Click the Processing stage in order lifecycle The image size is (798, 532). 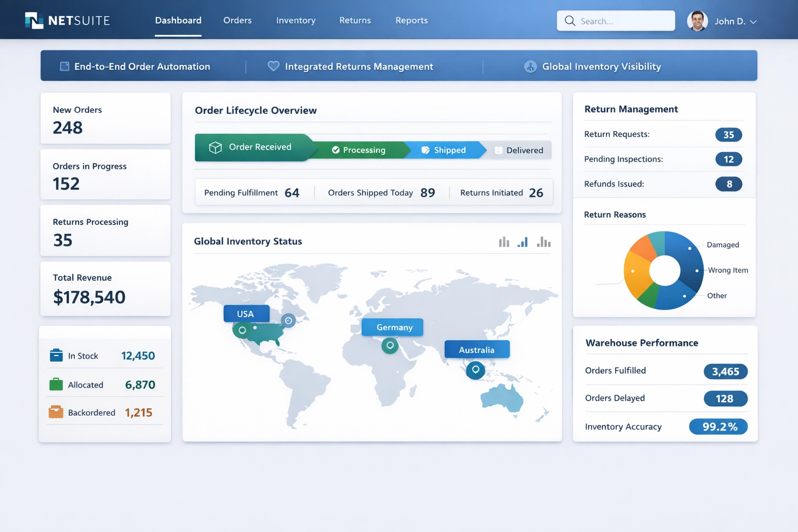364,150
